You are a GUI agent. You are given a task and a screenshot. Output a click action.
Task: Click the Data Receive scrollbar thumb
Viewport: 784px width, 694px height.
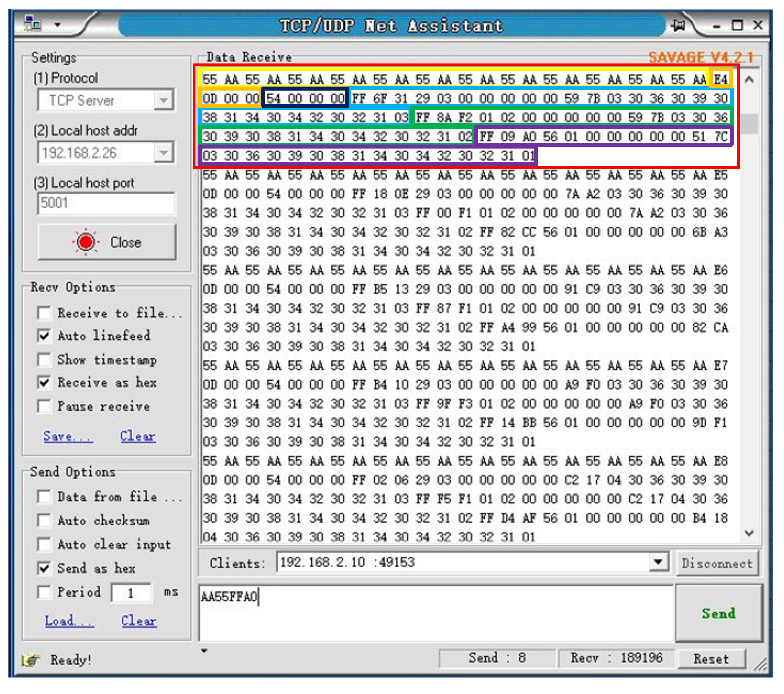[x=750, y=124]
